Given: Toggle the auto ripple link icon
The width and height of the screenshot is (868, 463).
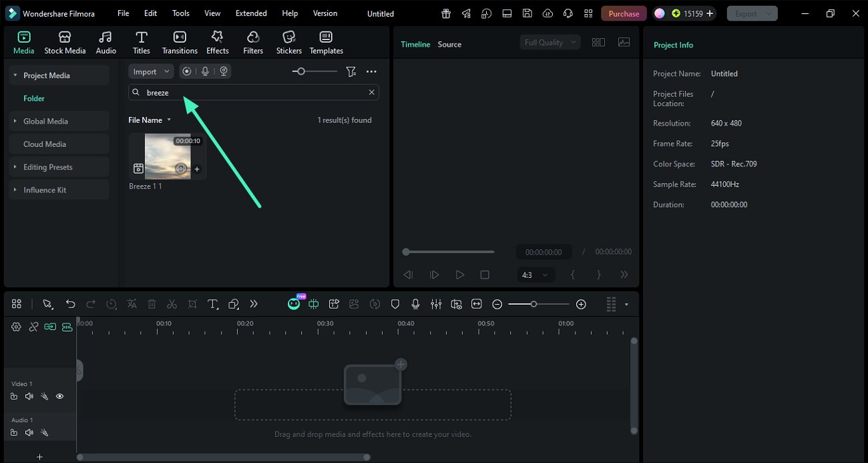Looking at the screenshot, I should (50, 327).
